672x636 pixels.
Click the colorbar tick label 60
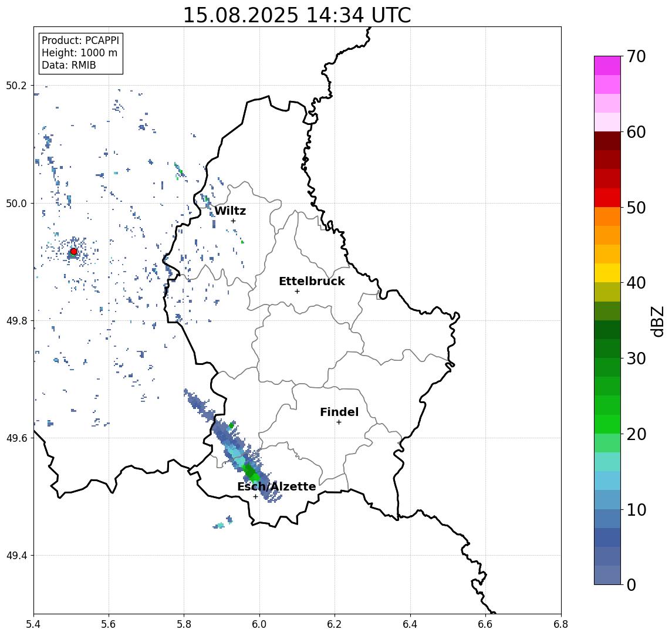pyautogui.click(x=636, y=132)
